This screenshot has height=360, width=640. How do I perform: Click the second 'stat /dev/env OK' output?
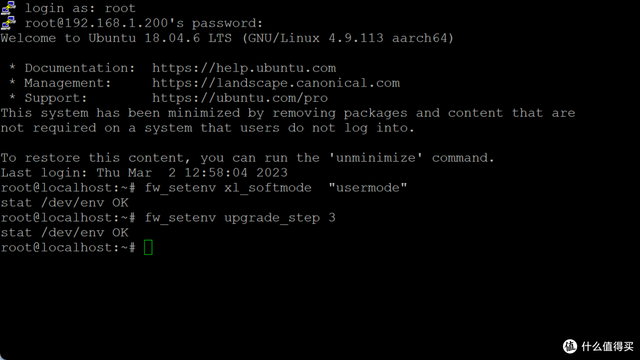pos(64,233)
